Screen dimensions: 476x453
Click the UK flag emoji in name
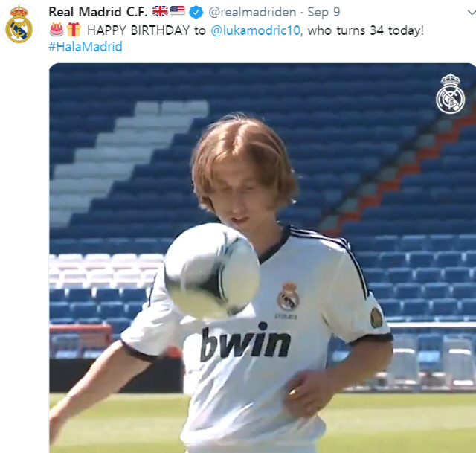(160, 12)
